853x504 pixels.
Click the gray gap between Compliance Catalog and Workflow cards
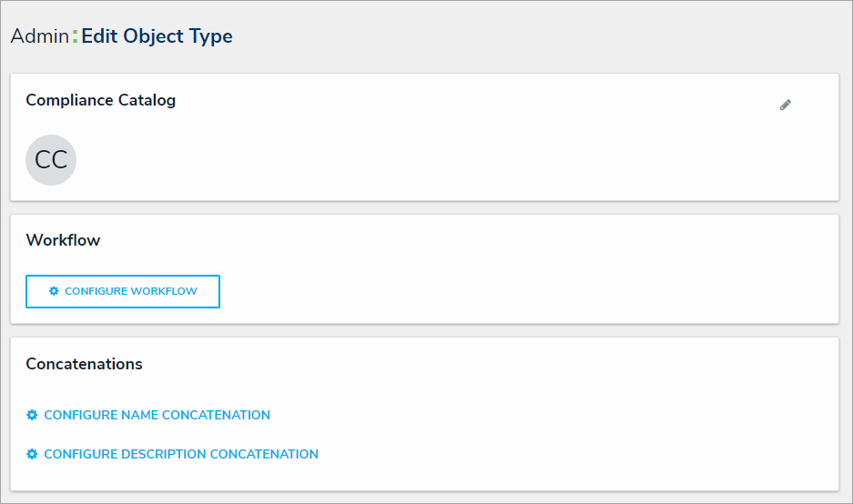[424, 207]
